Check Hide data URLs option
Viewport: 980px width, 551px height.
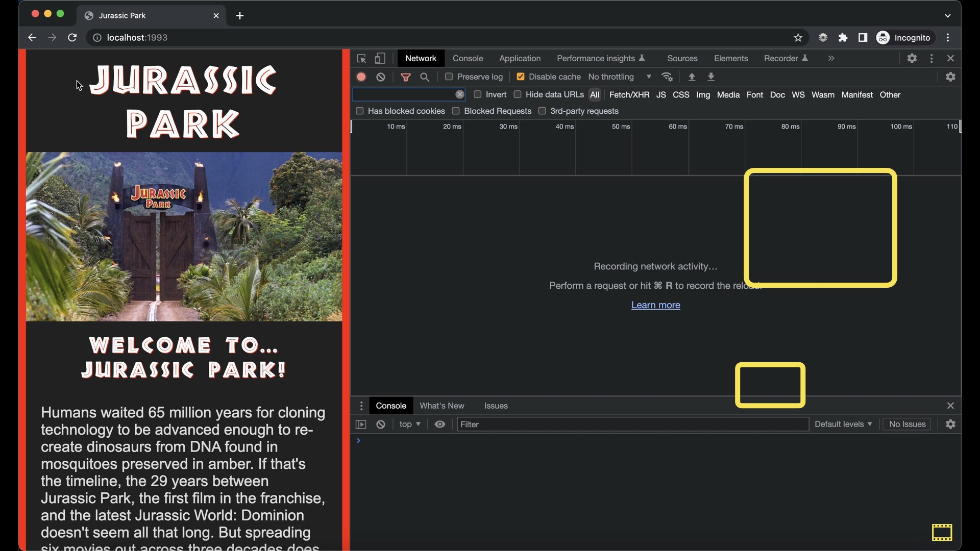pyautogui.click(x=518, y=94)
